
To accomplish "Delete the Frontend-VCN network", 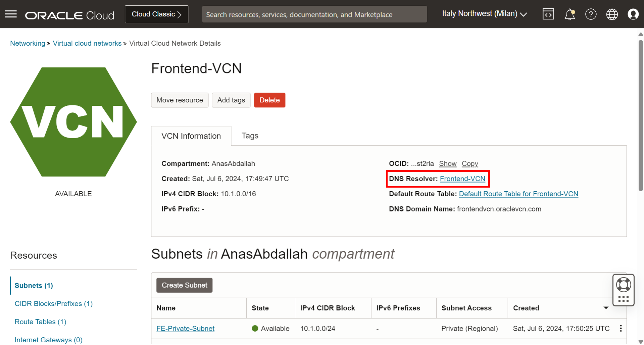I will [269, 100].
